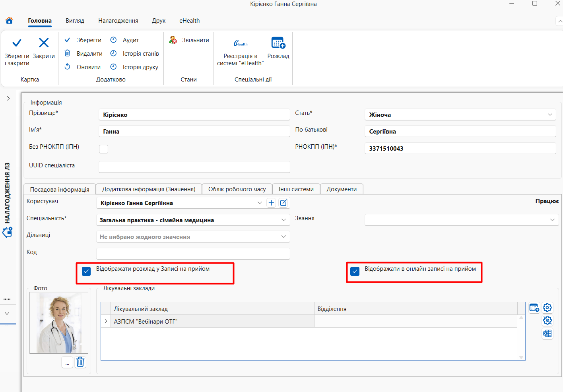Click Зберегти і закрити checkmark icon
563x392 pixels.
point(17,43)
